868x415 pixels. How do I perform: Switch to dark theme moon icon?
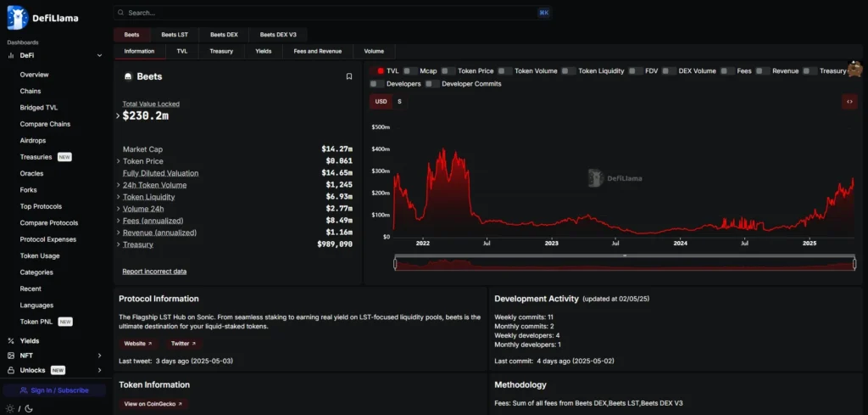coord(29,409)
